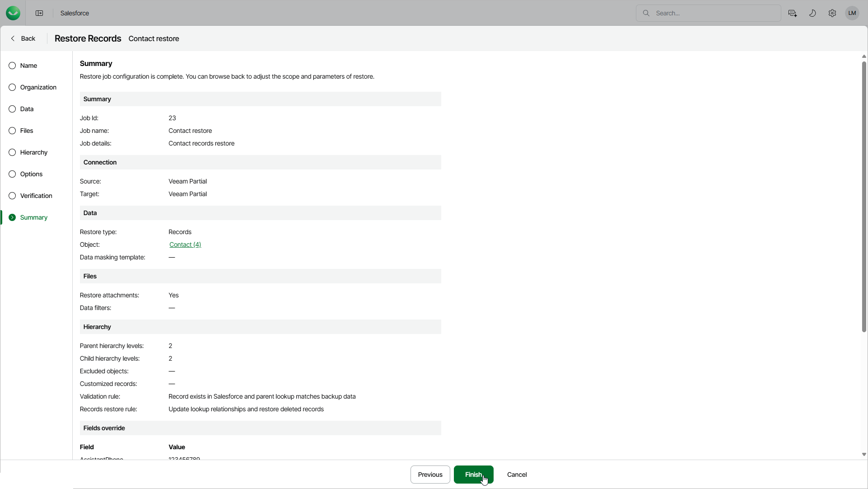Click the Previous button
The image size is (868, 489).
[x=430, y=475]
